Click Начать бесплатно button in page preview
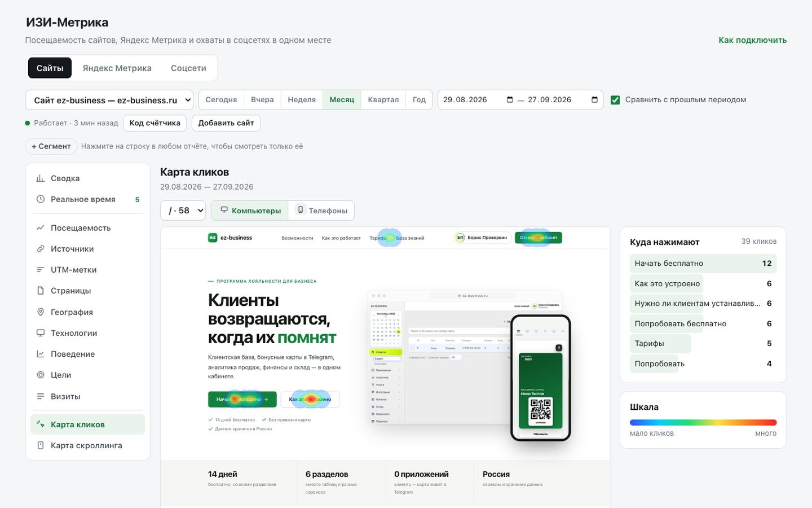Viewport: 812px width, 508px height. coord(242,399)
